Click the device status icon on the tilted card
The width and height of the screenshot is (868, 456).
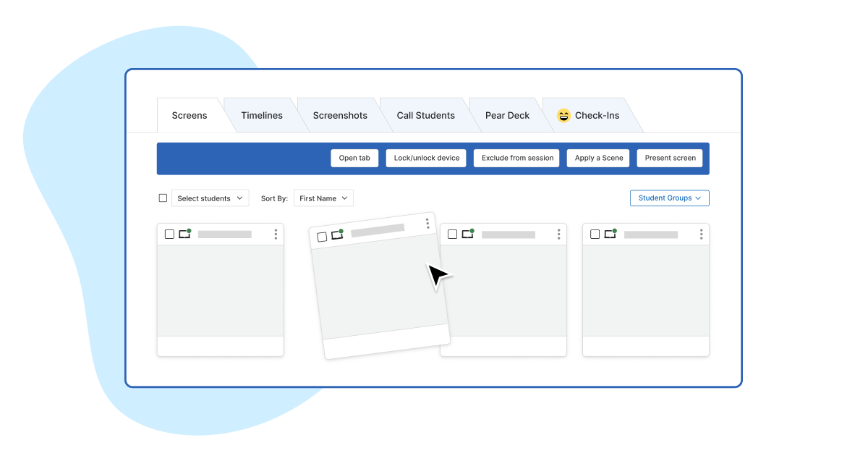(x=338, y=235)
